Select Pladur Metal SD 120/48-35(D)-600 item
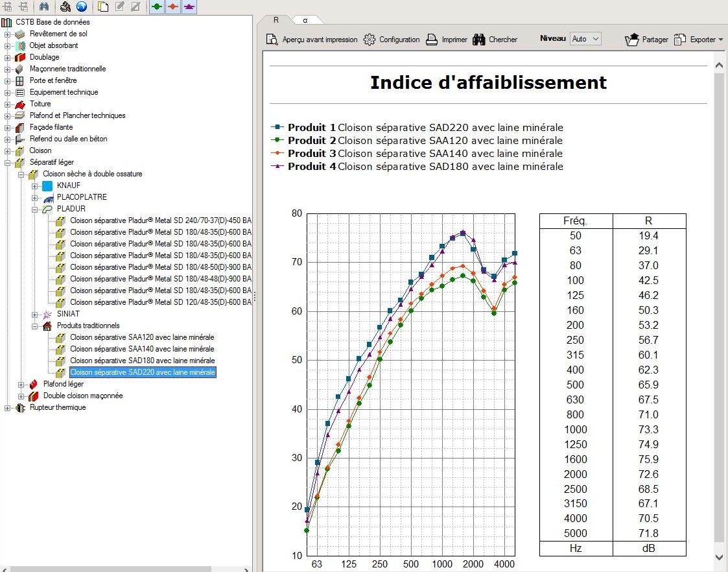Image resolution: width=728 pixels, height=572 pixels. tap(161, 302)
